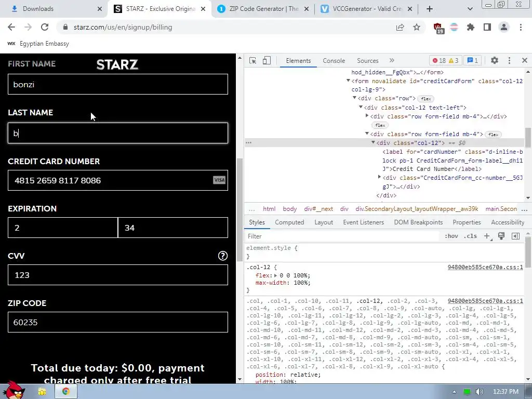This screenshot has width=532, height=399.
Task: Expand the first row form-field mb-4 div
Action: point(367,116)
